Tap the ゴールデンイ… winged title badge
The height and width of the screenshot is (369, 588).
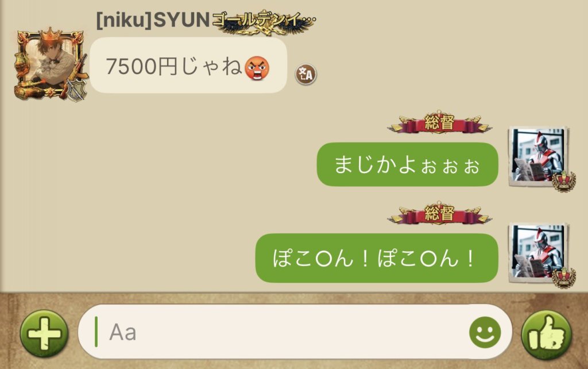264,22
